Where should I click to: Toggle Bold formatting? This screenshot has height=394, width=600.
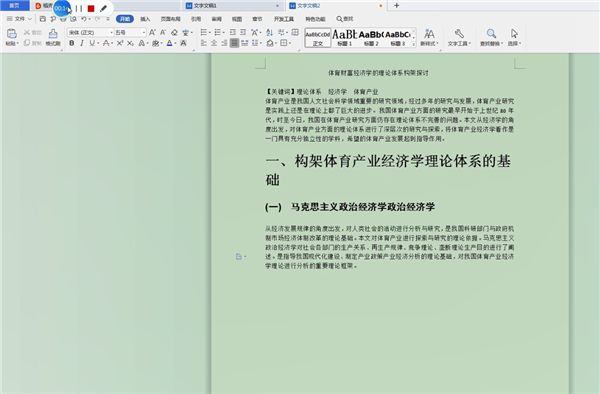[x=72, y=43]
